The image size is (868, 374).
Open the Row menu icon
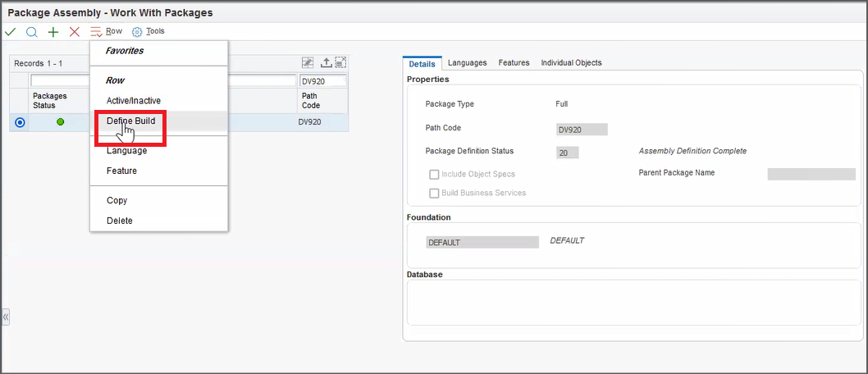(x=96, y=31)
